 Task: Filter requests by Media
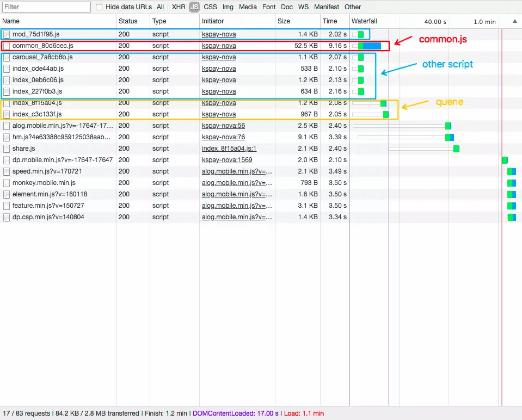(248, 7)
